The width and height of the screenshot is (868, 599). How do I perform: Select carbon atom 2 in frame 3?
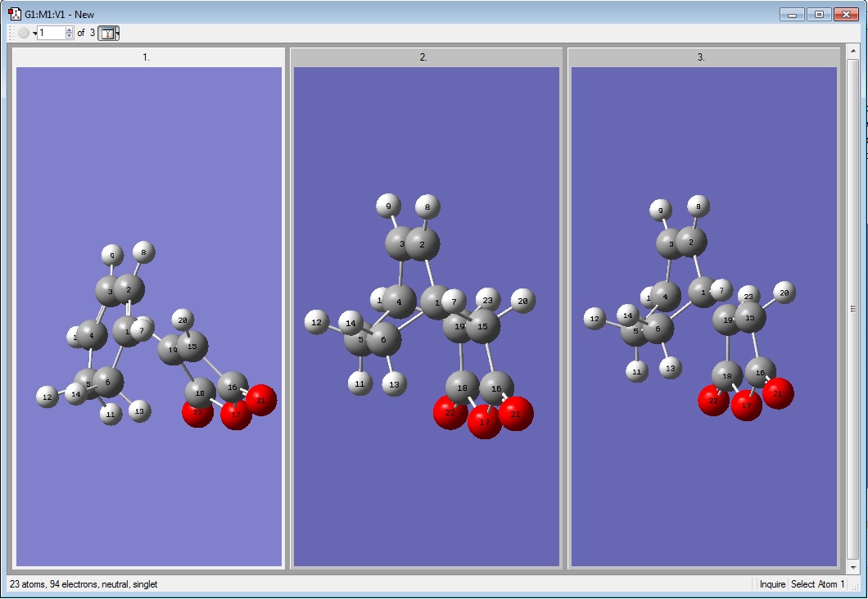(x=691, y=242)
